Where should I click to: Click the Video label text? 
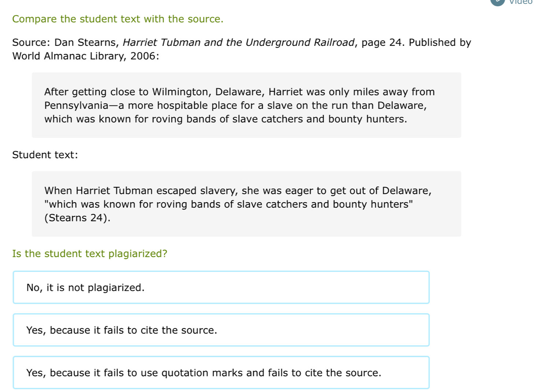(521, 2)
